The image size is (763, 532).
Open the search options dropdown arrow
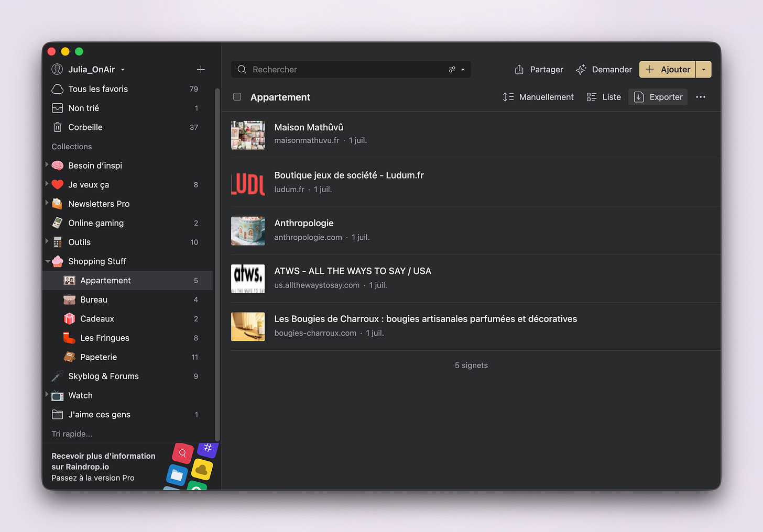463,70
